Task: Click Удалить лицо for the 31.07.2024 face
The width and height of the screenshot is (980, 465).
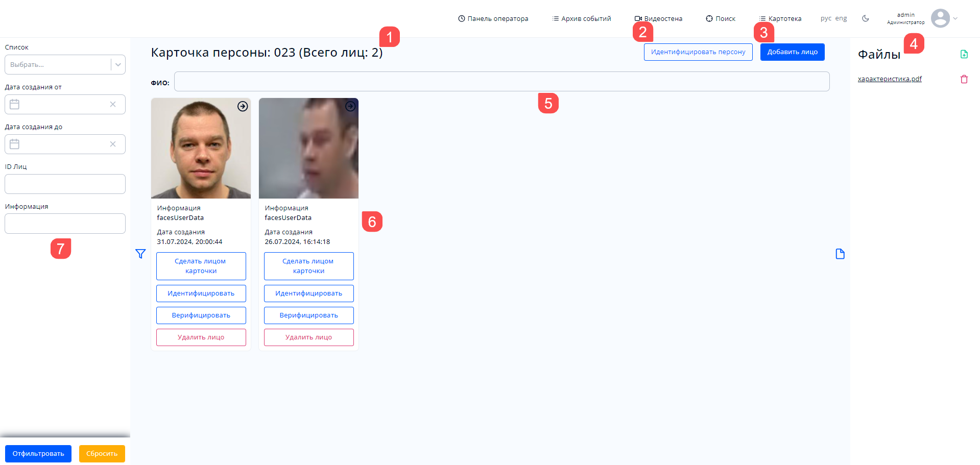Action: click(201, 337)
